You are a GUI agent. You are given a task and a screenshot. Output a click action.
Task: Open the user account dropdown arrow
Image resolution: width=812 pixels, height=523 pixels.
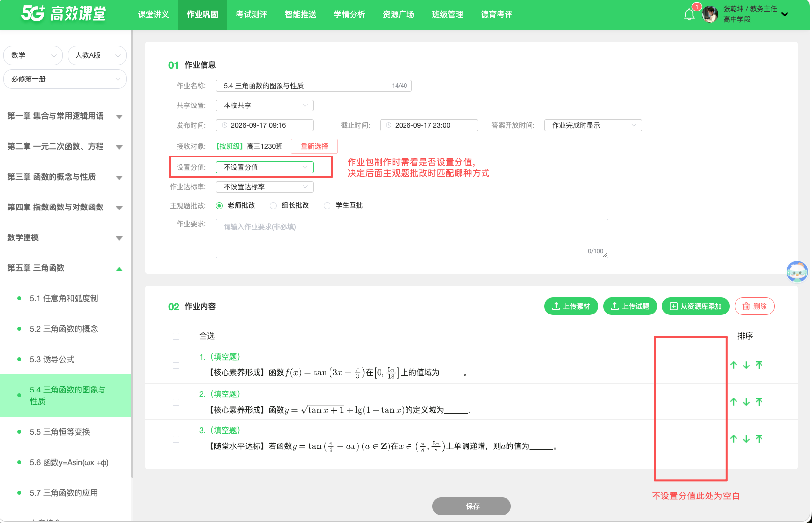(785, 14)
